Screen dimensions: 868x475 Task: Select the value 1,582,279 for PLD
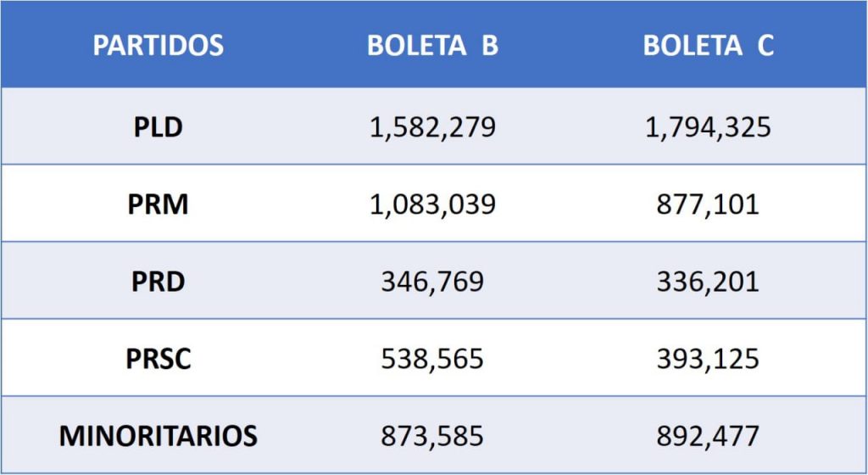click(x=432, y=127)
